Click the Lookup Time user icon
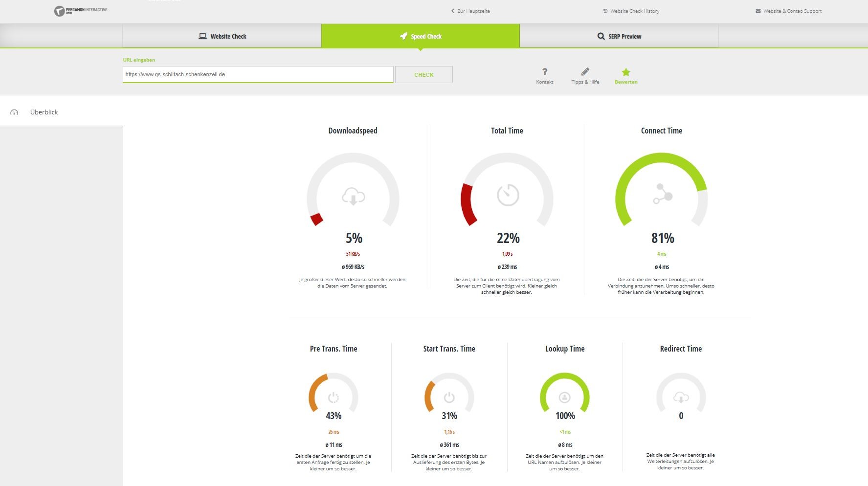The width and height of the screenshot is (868, 486). tap(565, 397)
